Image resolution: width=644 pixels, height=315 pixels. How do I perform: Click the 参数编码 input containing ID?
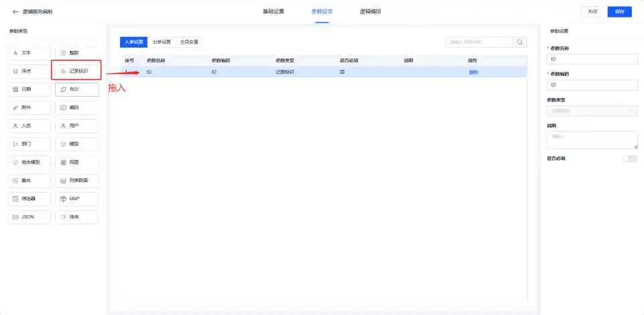[592, 85]
